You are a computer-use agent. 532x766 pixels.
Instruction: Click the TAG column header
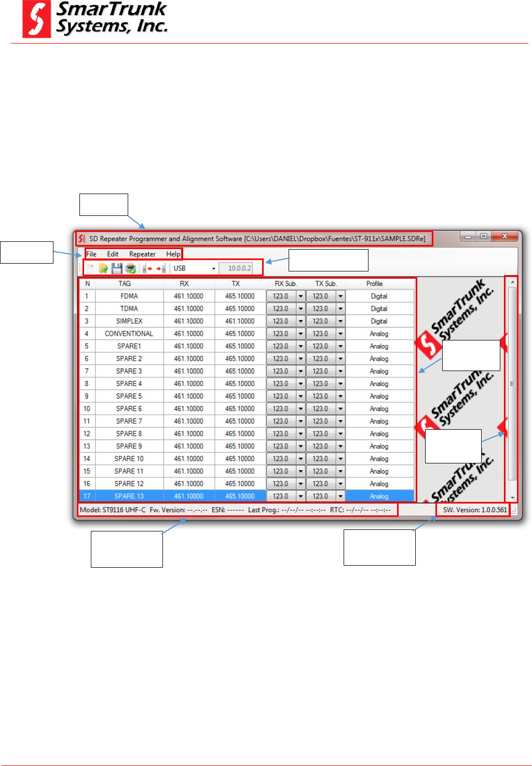click(x=125, y=284)
